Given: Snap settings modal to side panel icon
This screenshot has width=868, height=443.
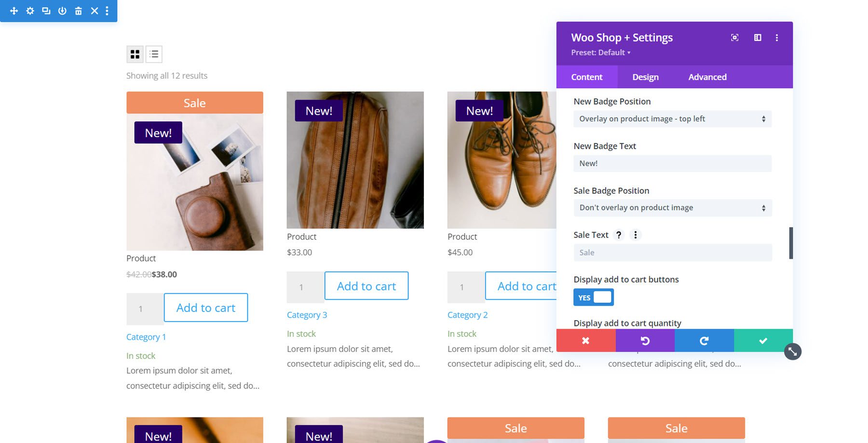Looking at the screenshot, I should (757, 37).
